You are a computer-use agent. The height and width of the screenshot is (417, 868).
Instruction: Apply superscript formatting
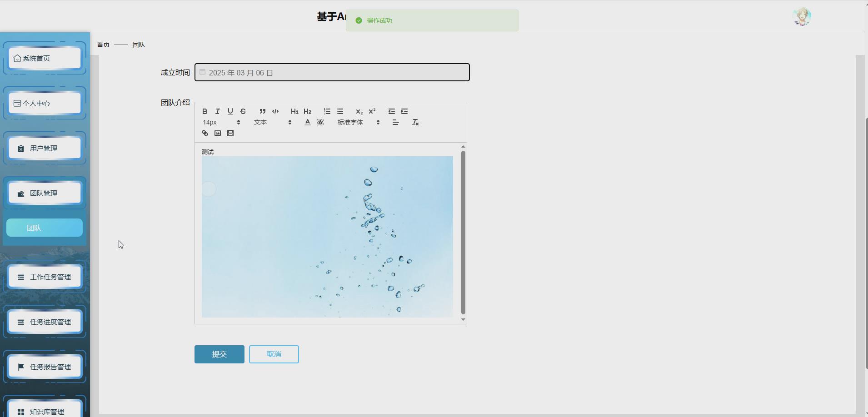[x=372, y=111]
